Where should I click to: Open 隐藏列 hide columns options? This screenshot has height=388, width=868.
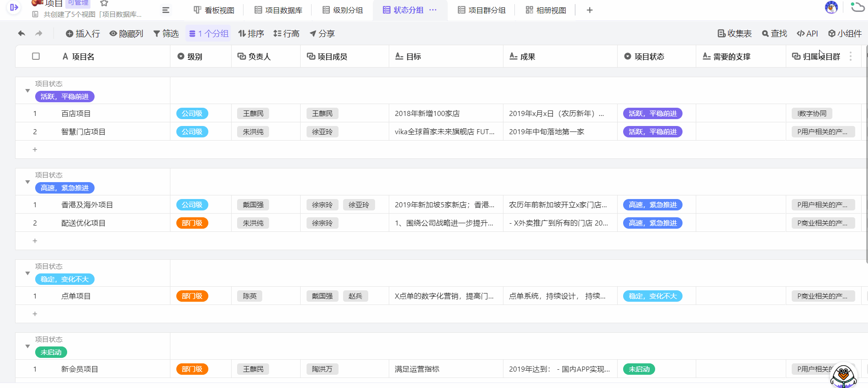[127, 33]
